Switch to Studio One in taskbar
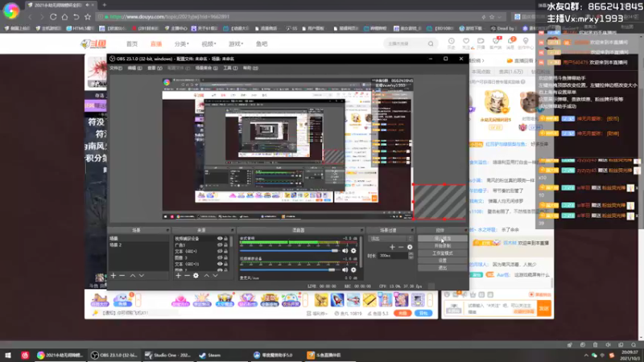This screenshot has width=644, height=362. point(168,356)
